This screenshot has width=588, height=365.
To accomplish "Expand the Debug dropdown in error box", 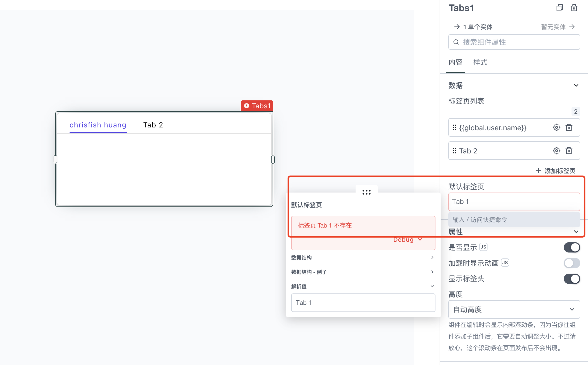I will 408,240.
